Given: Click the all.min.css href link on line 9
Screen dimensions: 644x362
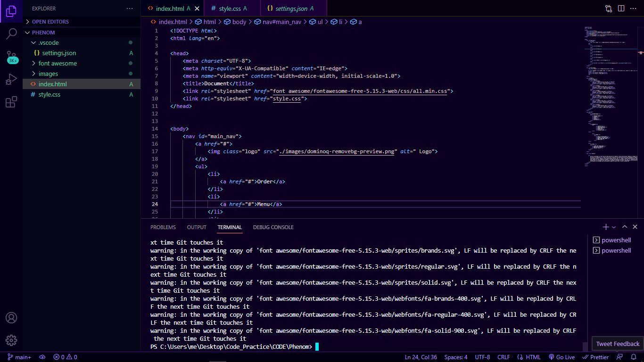Looking at the screenshot, I should click(x=361, y=91).
